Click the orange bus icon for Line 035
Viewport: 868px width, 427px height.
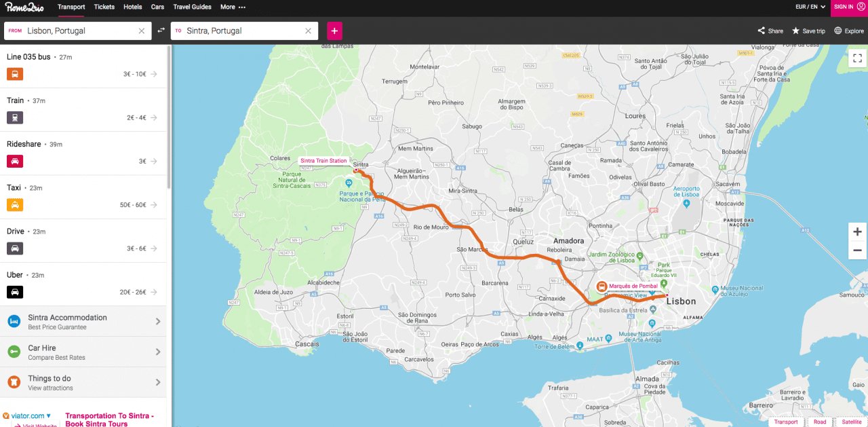[x=15, y=74]
